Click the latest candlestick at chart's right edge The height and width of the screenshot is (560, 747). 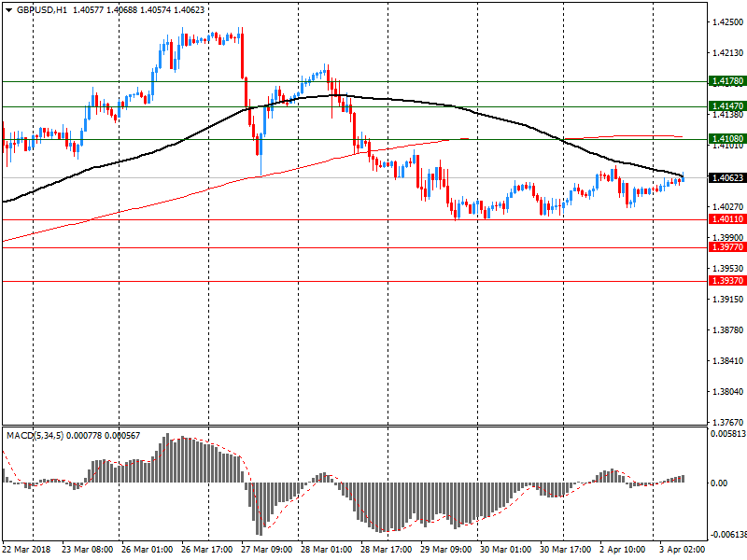point(683,178)
